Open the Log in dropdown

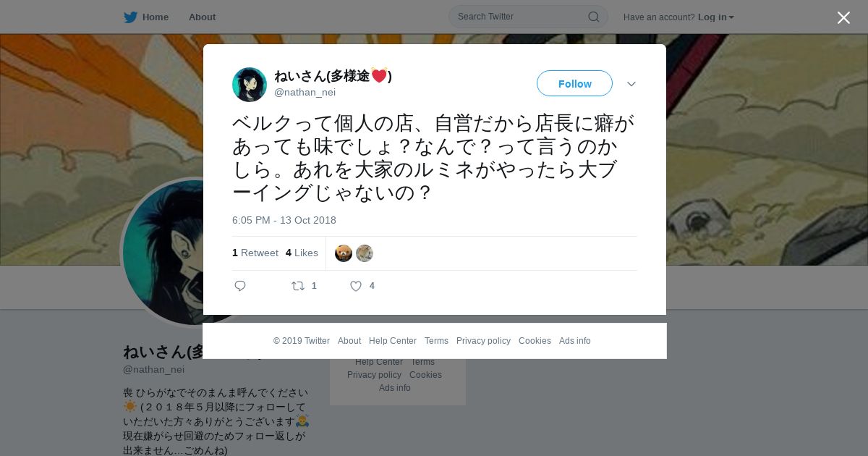point(715,17)
